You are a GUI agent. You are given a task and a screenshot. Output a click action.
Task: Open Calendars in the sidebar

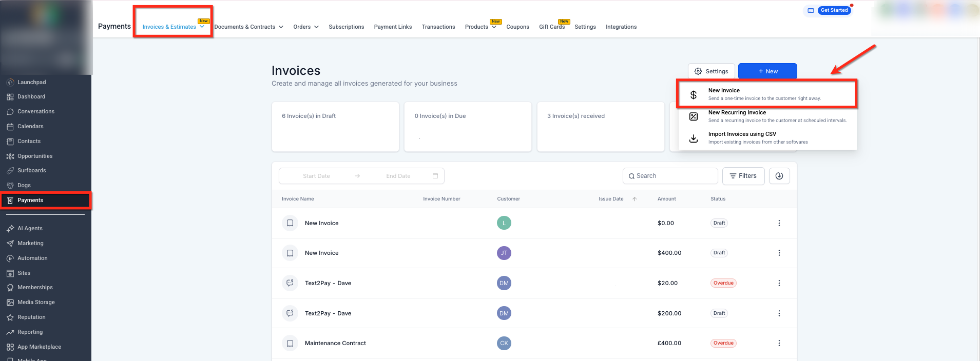[30, 126]
